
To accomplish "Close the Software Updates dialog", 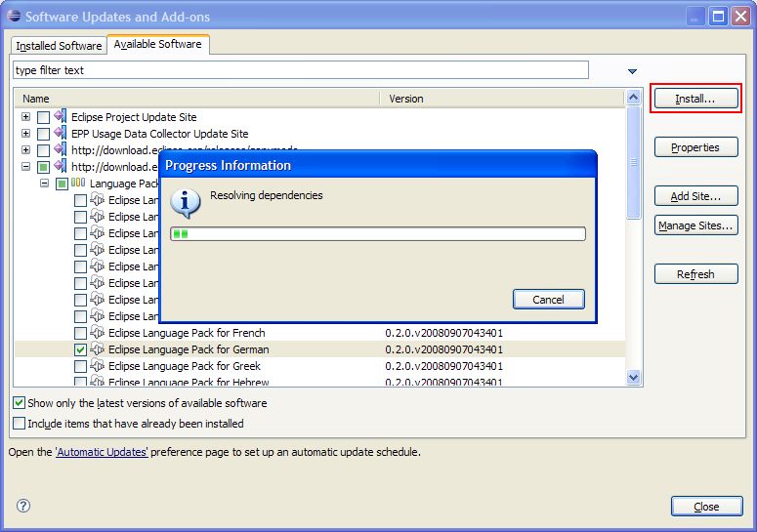I will click(706, 507).
